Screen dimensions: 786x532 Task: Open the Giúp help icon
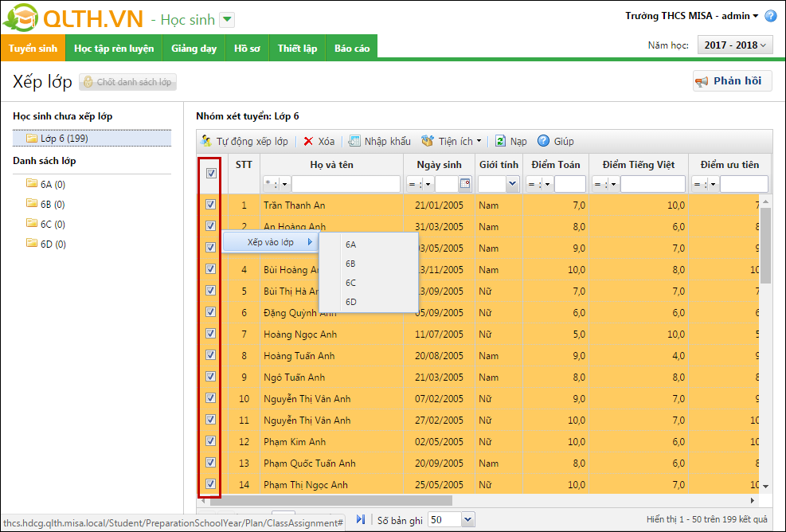click(x=544, y=141)
